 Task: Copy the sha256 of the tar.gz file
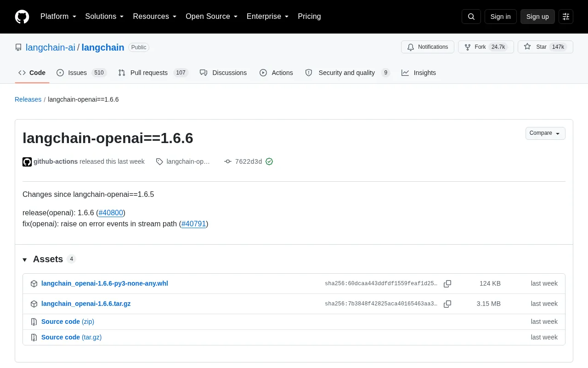[x=447, y=304]
